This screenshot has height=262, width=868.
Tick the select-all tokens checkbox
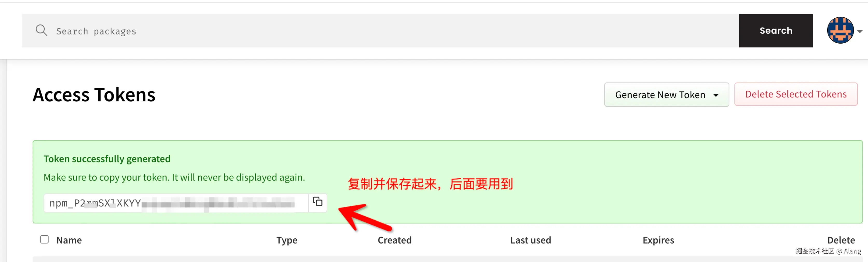(44, 239)
